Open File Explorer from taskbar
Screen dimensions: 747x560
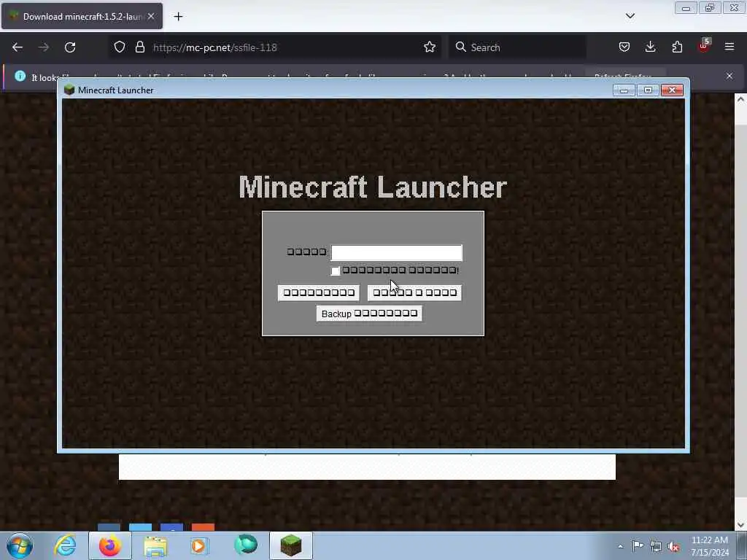point(156,546)
